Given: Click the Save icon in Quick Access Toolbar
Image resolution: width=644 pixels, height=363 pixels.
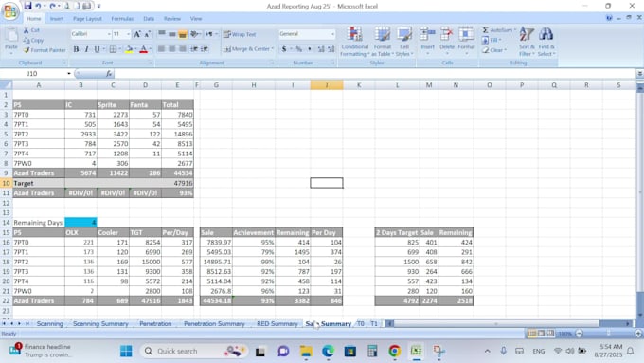Looking at the screenshot, I should [27, 6].
